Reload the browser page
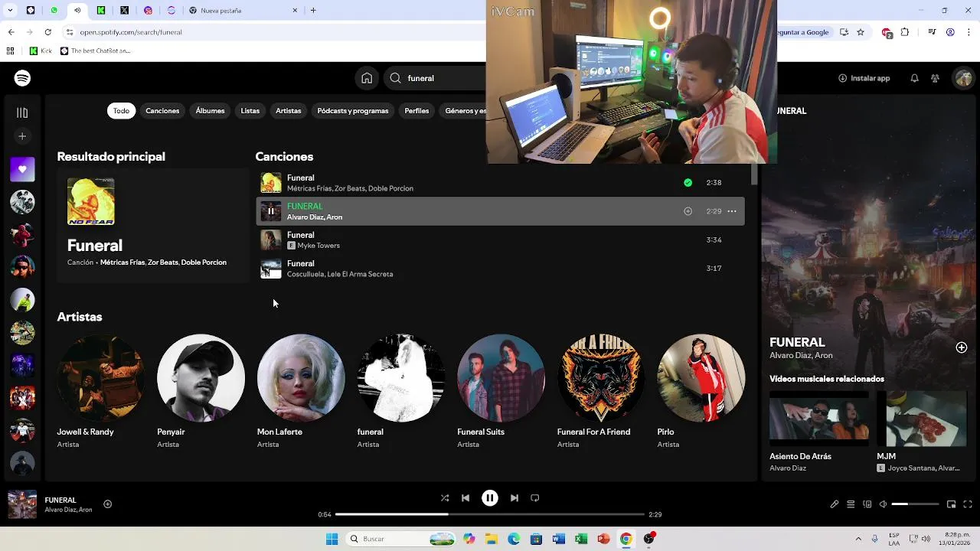This screenshot has height=551, width=980. pos(48,32)
